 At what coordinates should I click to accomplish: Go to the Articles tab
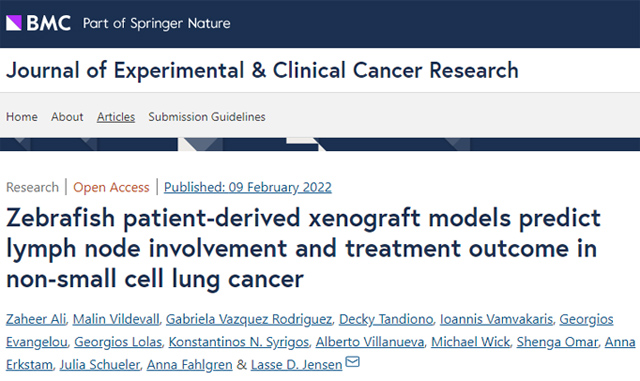(x=116, y=117)
